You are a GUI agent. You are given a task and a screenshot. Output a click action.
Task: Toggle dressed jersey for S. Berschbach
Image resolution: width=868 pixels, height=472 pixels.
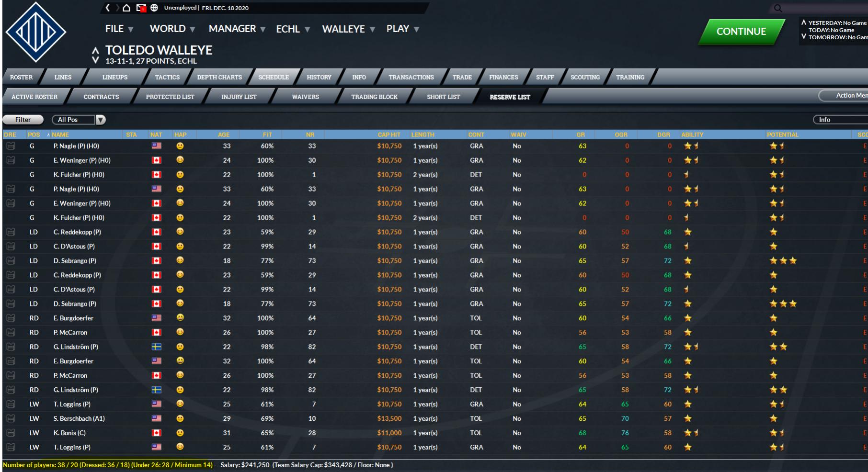coord(11,419)
